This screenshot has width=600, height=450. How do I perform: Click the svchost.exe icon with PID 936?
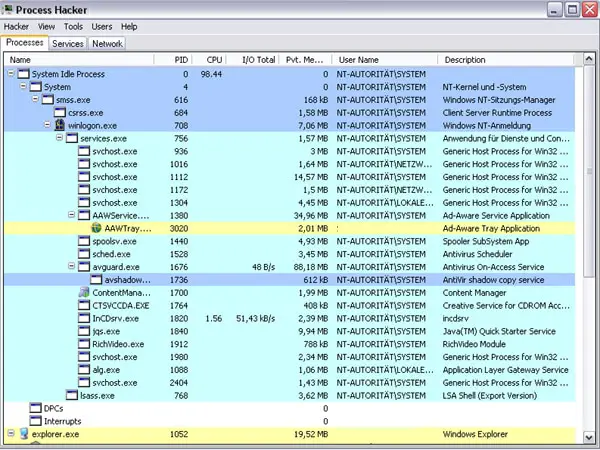(x=84, y=151)
